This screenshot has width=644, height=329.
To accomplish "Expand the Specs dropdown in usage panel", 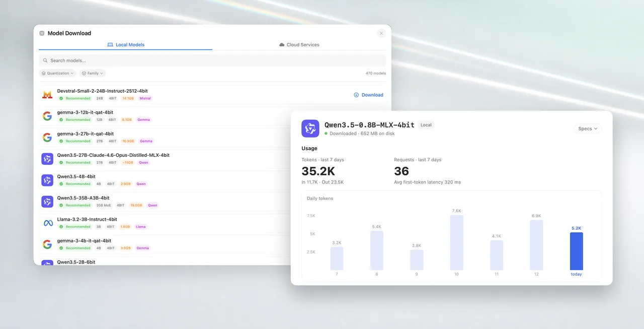I will 588,128.
